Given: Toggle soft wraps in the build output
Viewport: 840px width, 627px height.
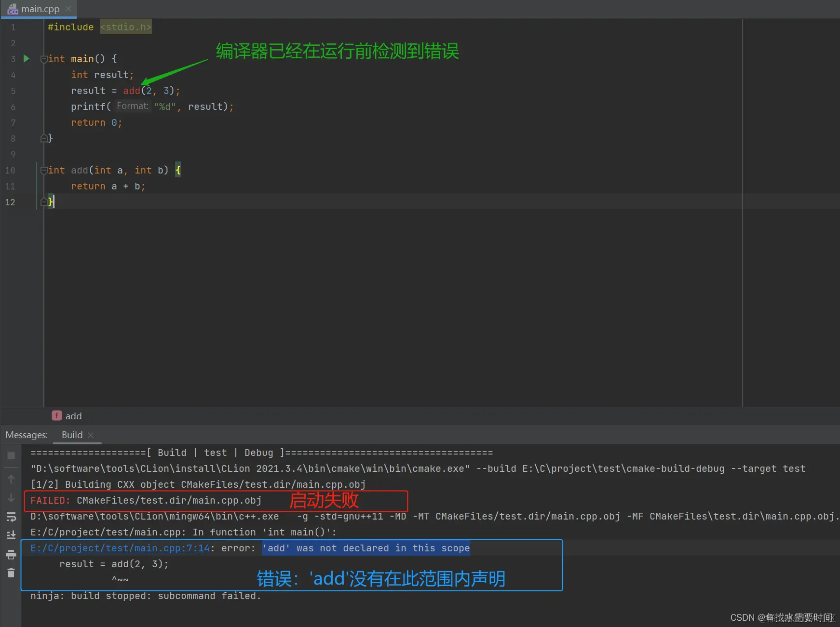Looking at the screenshot, I should pyautogui.click(x=11, y=518).
